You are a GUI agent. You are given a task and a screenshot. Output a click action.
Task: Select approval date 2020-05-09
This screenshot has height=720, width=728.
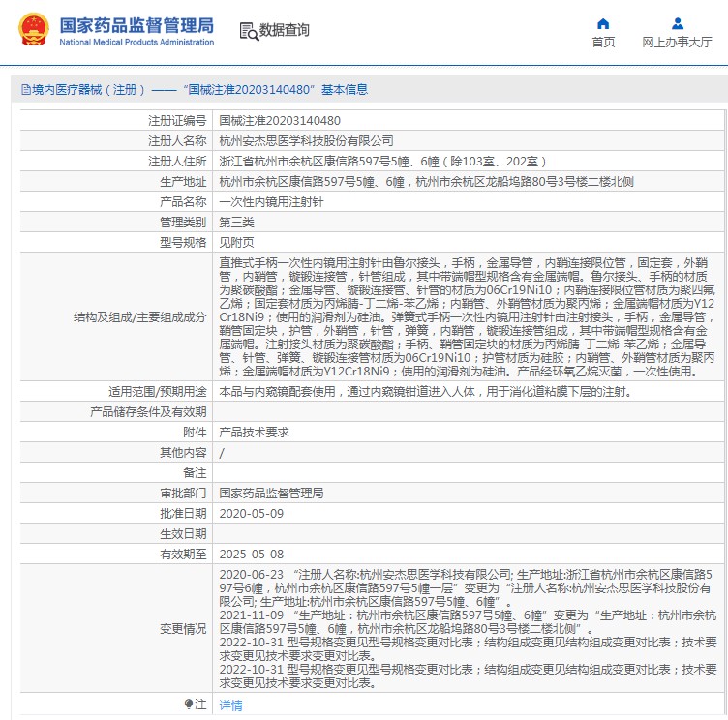(x=251, y=514)
